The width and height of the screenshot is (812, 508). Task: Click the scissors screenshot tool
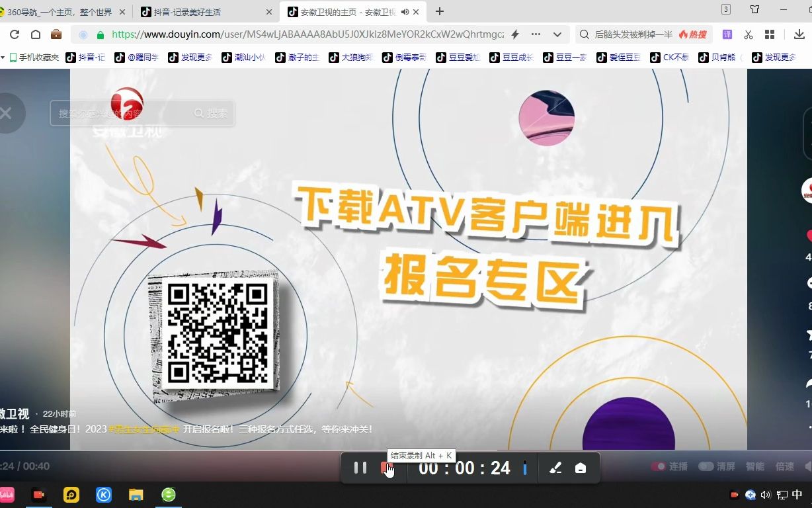tap(749, 34)
